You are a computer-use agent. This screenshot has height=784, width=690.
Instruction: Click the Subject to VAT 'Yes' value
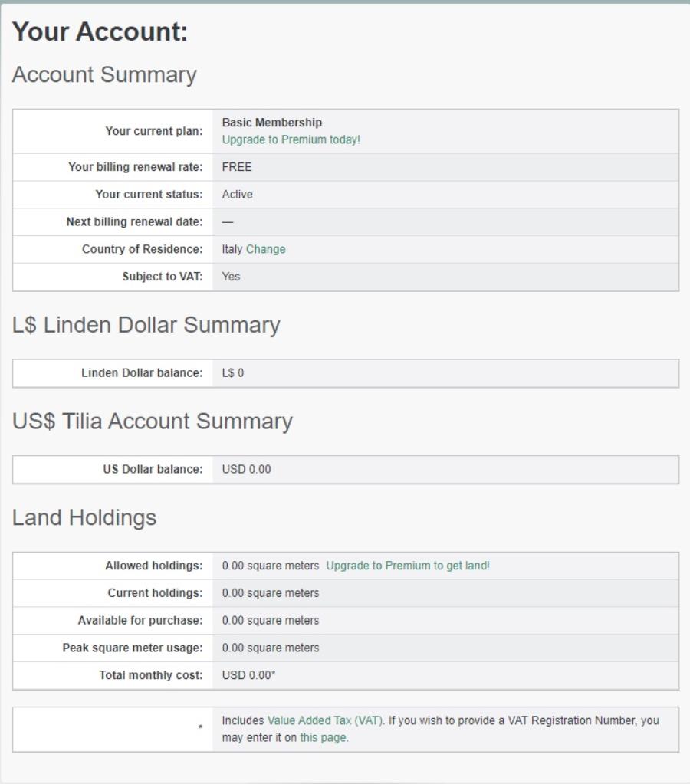click(x=232, y=277)
